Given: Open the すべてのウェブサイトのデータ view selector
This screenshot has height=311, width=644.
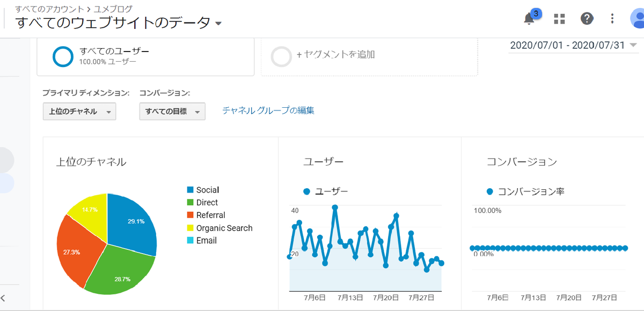Looking at the screenshot, I should tap(119, 23).
